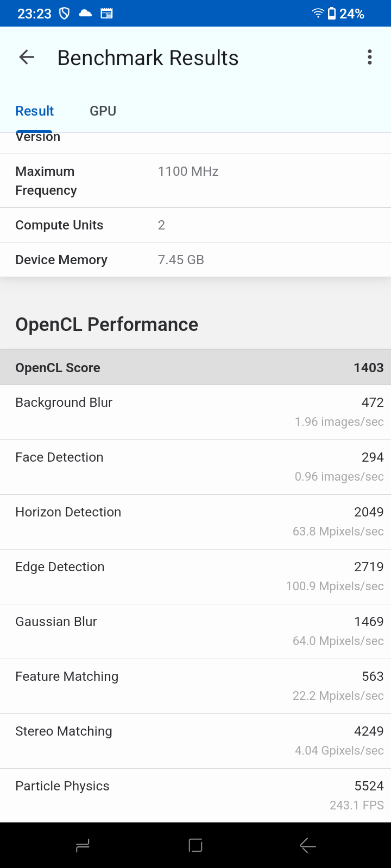
Task: Tap the back arrow in app header
Action: coord(27,57)
